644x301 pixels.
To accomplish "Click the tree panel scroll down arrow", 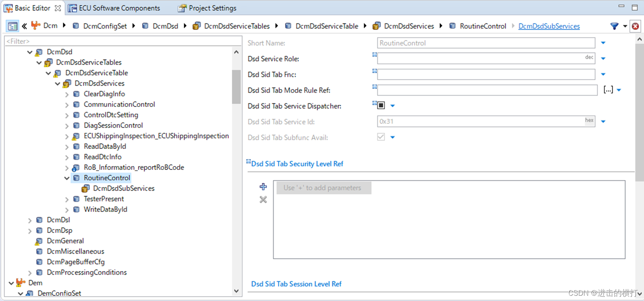I will pos(236,291).
